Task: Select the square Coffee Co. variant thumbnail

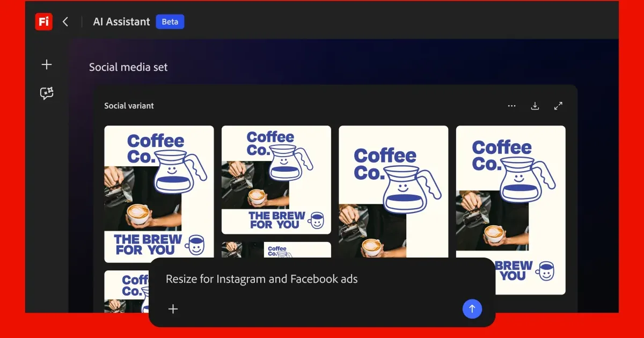Action: 276,180
